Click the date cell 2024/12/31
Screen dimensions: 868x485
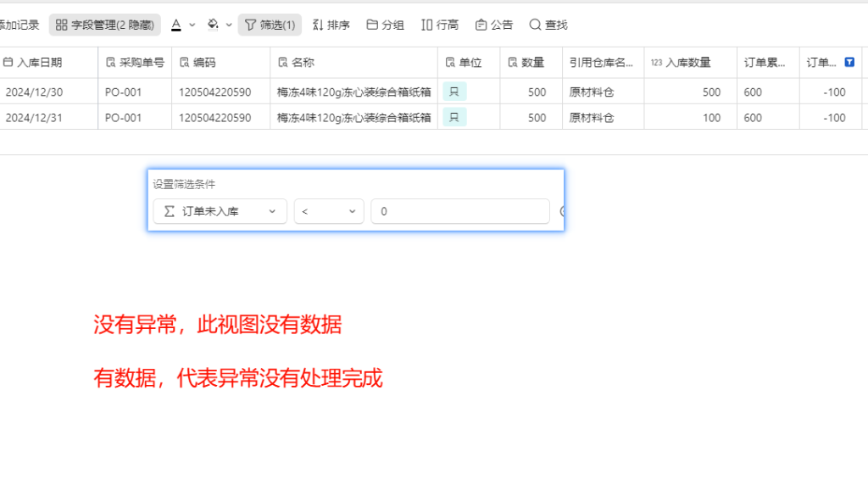(34, 118)
